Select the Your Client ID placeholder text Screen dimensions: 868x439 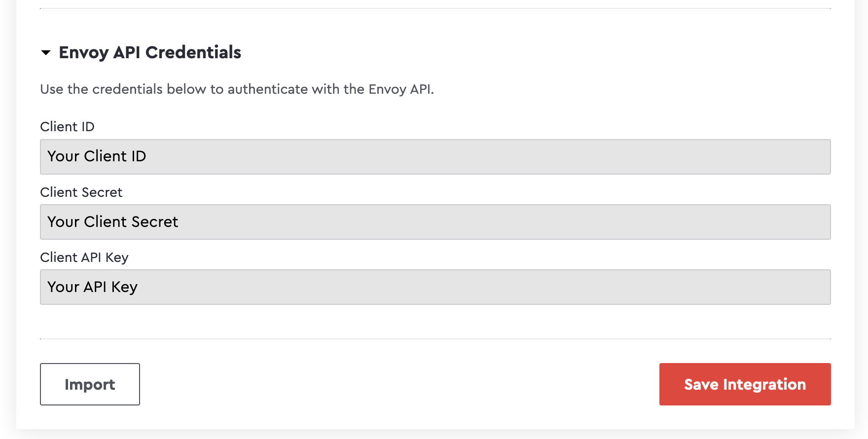click(x=97, y=156)
